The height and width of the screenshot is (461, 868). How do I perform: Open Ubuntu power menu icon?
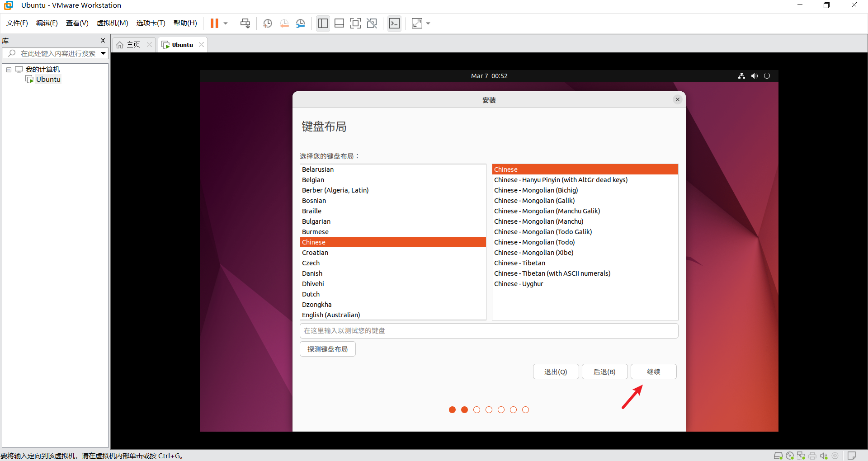coord(767,76)
